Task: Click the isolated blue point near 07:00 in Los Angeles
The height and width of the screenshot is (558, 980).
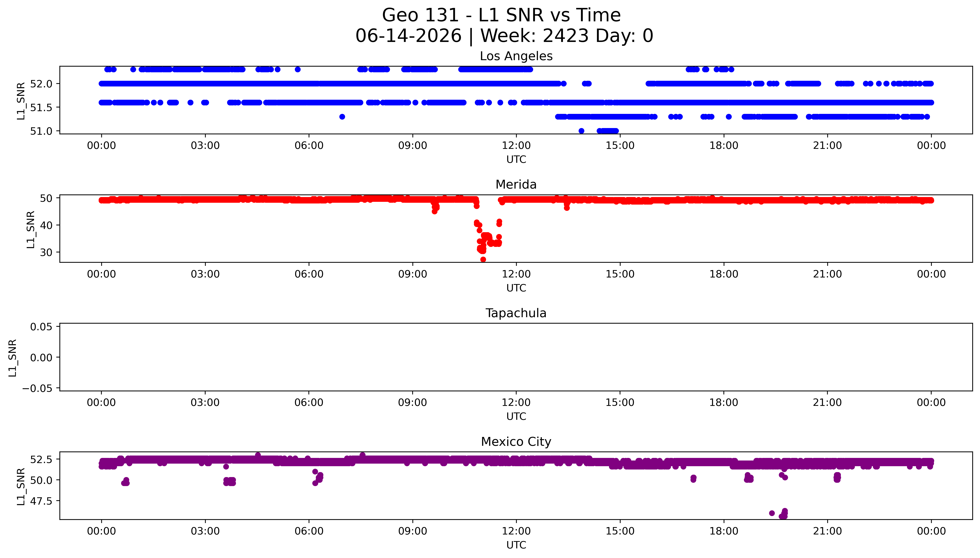Action: coord(342,116)
